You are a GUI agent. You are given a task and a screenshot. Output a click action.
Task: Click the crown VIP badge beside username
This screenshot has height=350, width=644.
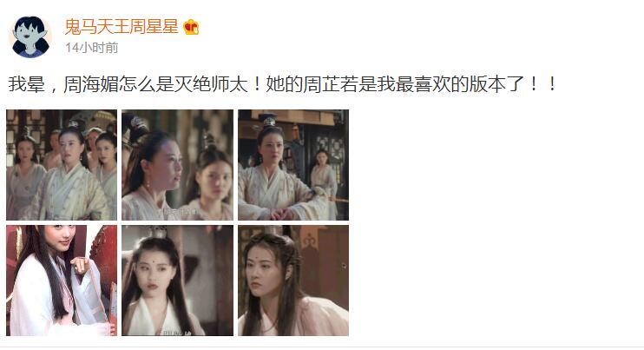192,27
